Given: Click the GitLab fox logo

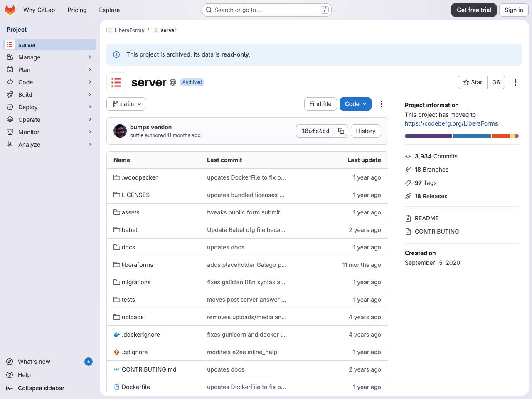Looking at the screenshot, I should point(10,10).
